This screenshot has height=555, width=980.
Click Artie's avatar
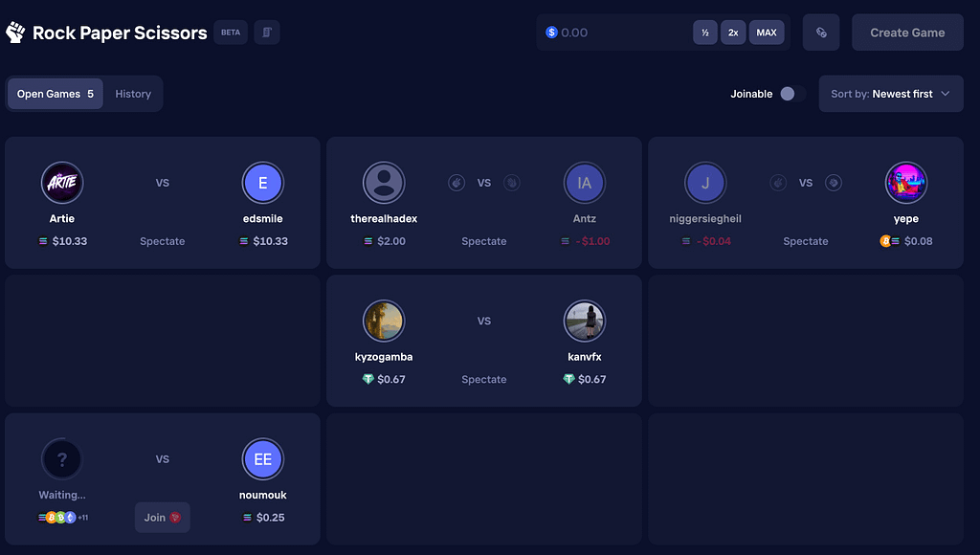tap(62, 183)
